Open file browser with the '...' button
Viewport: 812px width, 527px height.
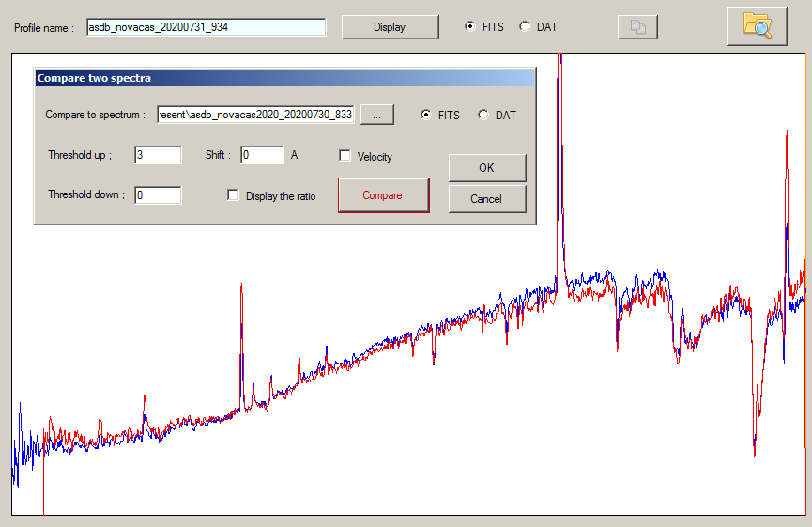tap(376, 115)
